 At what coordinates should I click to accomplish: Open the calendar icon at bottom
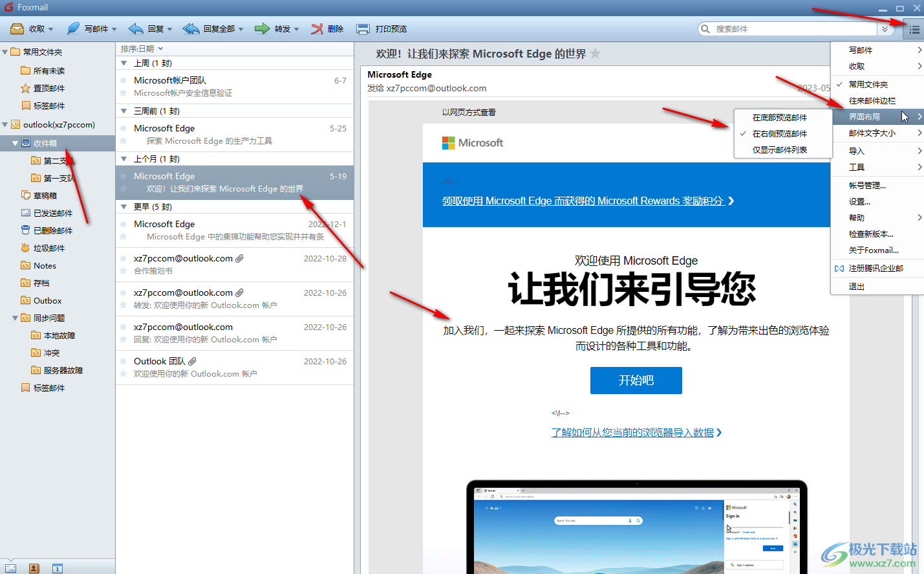point(58,569)
